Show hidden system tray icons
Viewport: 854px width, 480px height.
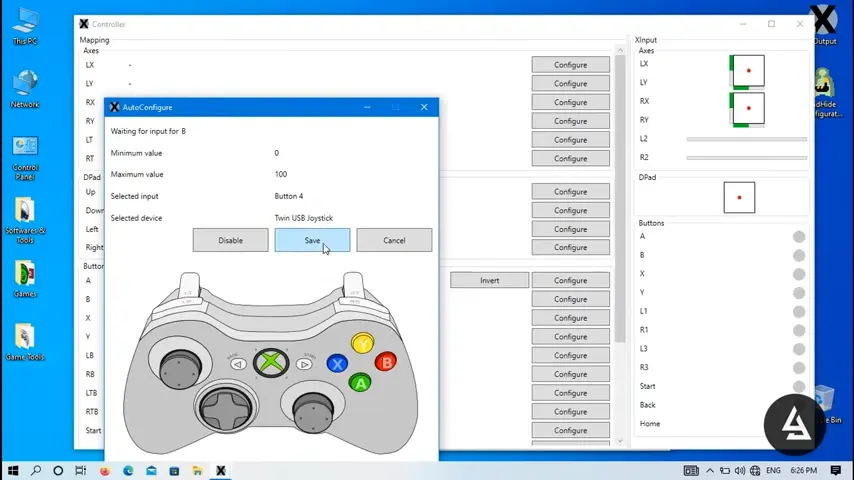coord(710,470)
